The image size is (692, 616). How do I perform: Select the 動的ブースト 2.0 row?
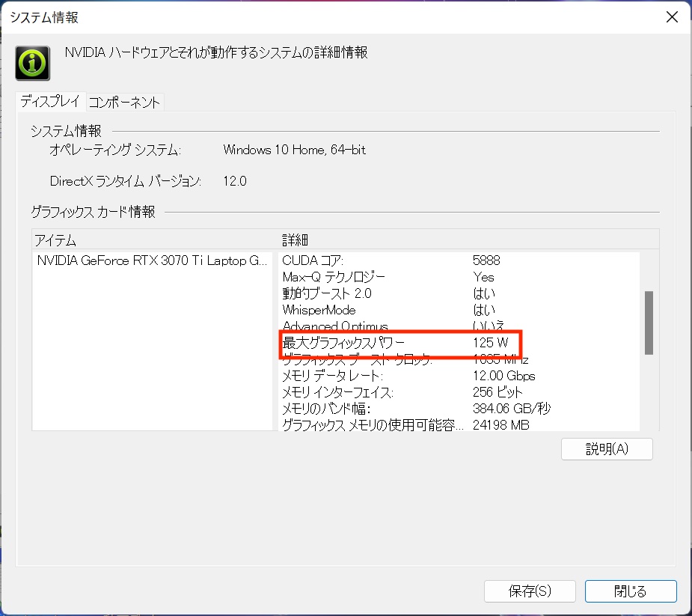459,293
